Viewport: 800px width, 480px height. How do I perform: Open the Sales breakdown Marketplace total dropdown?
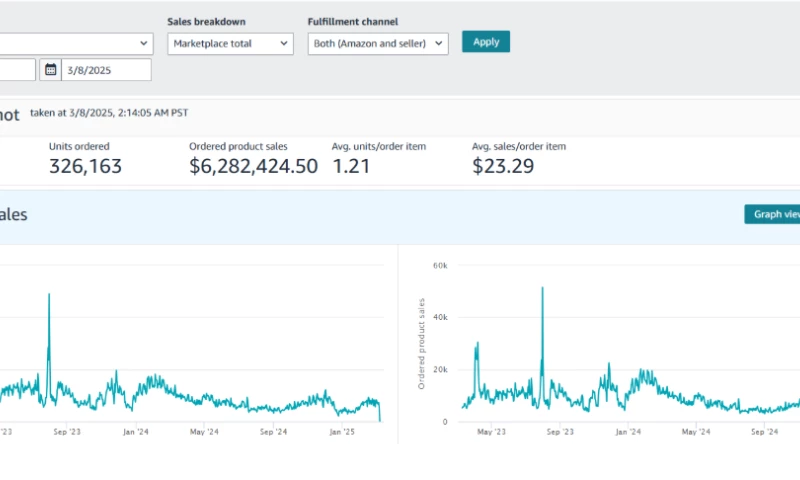(230, 44)
